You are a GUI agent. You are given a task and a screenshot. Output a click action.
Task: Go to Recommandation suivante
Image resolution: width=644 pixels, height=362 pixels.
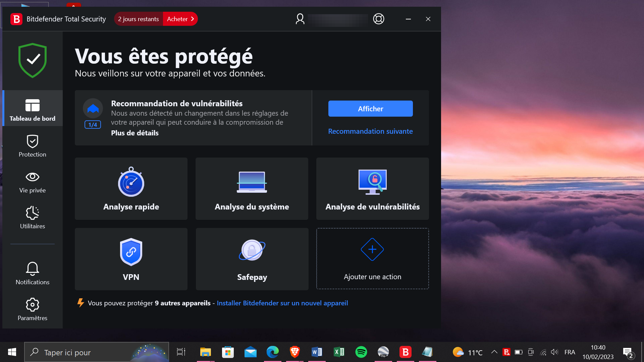coord(370,131)
